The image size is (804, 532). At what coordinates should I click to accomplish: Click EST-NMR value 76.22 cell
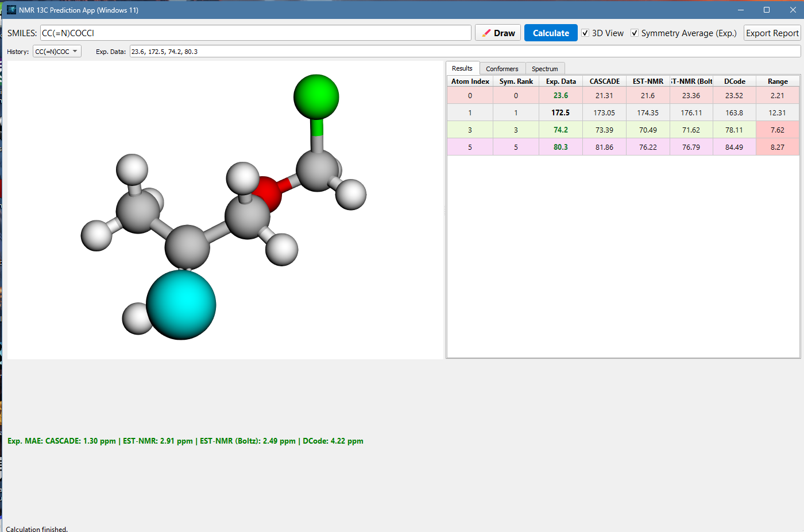click(x=648, y=147)
